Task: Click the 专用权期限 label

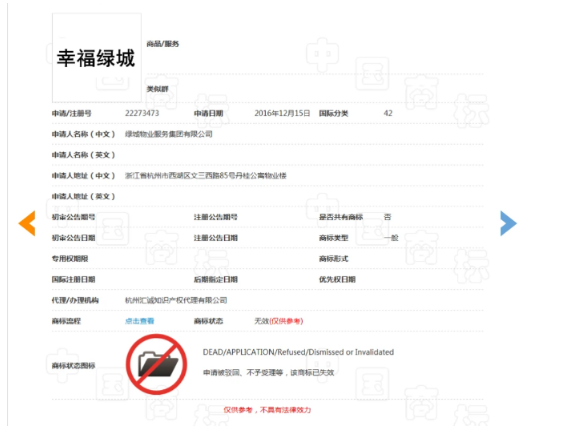Action: (70, 259)
